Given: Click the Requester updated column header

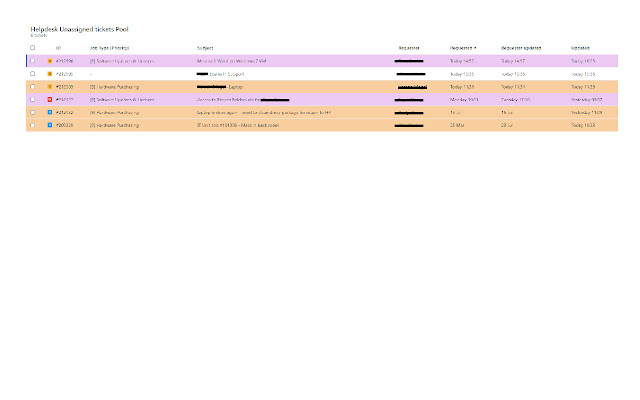Looking at the screenshot, I should 521,48.
